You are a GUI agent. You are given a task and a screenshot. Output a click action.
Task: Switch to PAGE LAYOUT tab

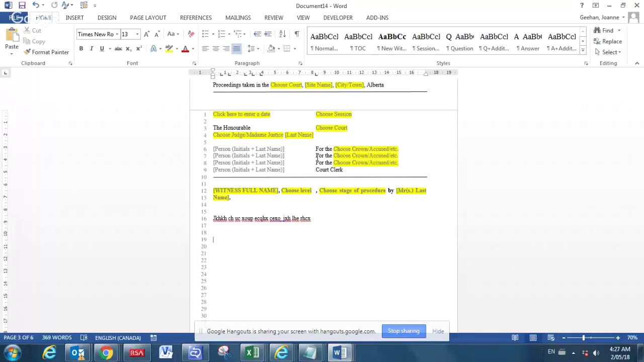click(x=148, y=18)
